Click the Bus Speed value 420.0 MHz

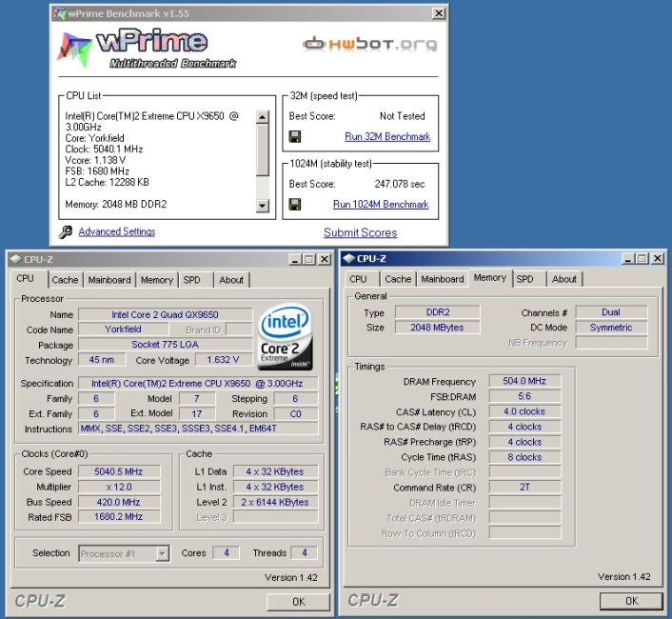(x=119, y=502)
